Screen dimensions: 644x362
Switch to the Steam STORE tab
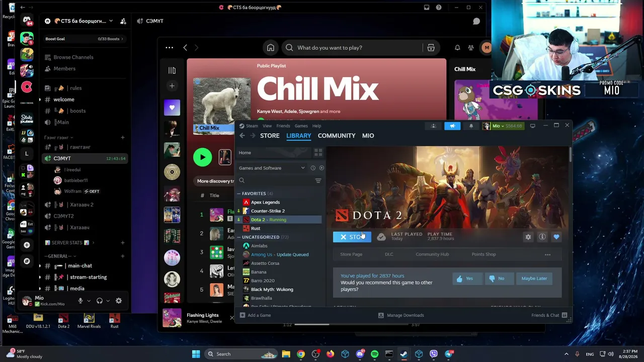coord(270,136)
